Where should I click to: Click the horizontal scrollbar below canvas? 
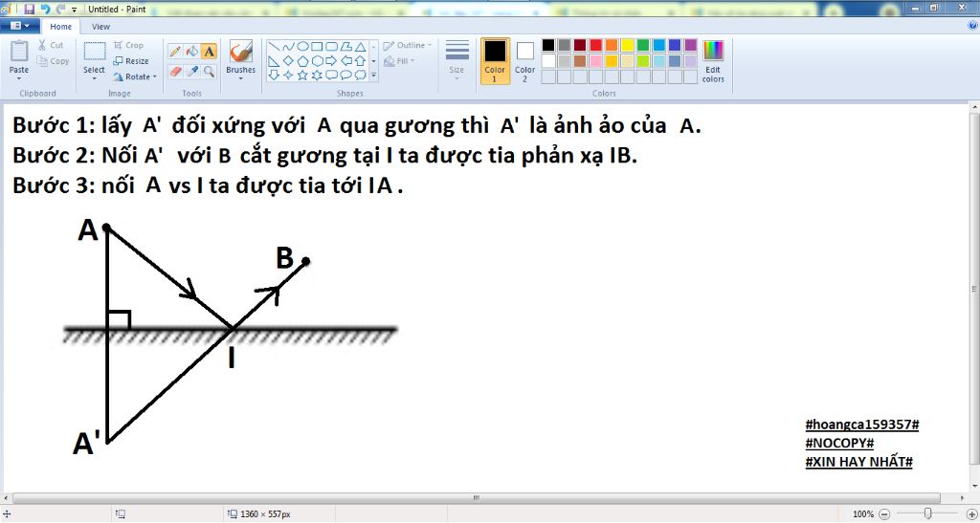coord(477,498)
